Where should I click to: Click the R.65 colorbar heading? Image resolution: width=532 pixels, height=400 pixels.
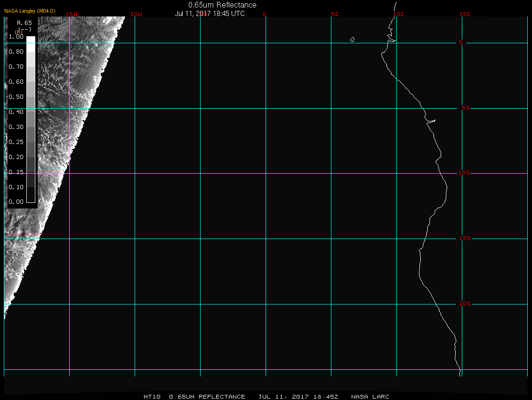(x=24, y=22)
